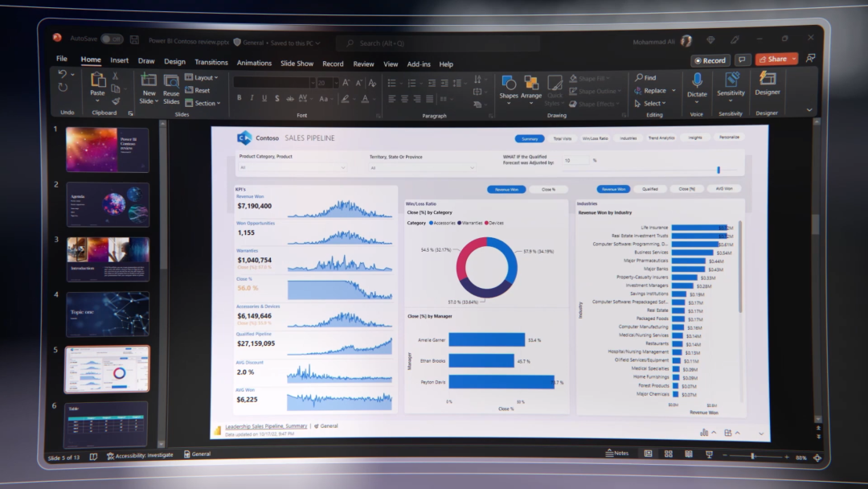Toggle Underline formatting

[x=264, y=98]
